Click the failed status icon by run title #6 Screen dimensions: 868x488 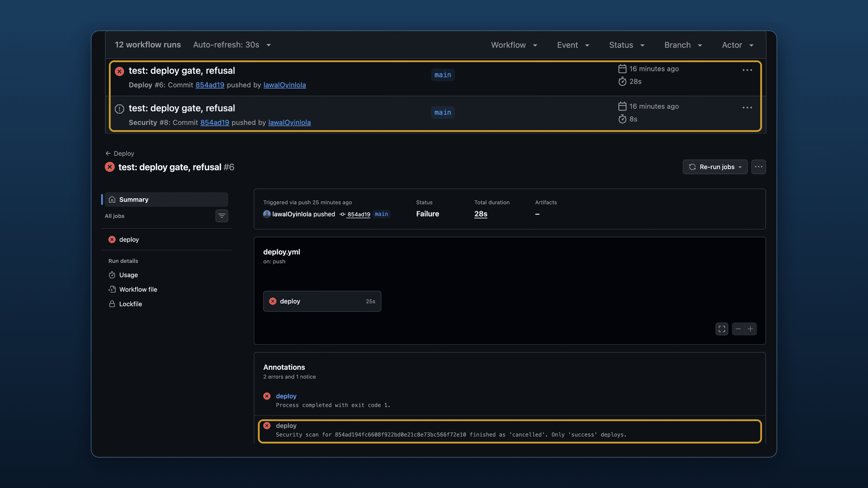coord(110,167)
